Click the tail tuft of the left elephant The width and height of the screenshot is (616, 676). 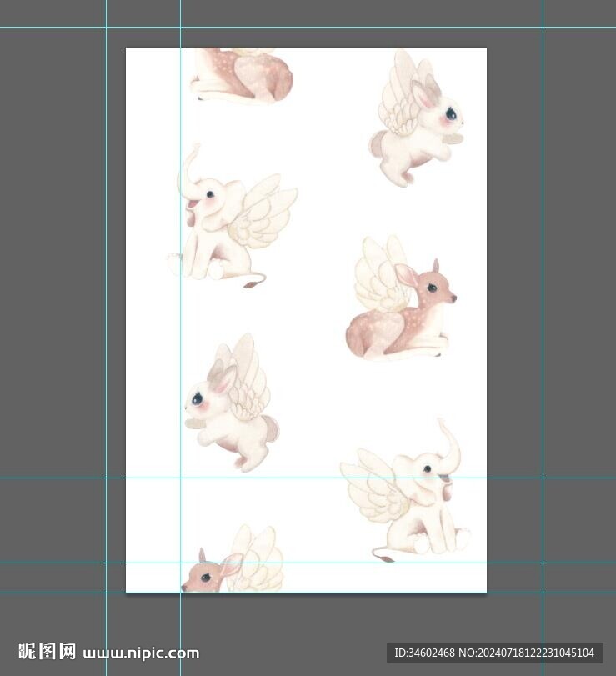click(250, 284)
